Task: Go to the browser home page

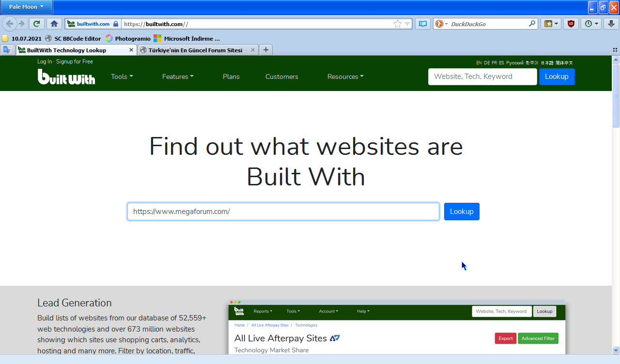Action: (x=54, y=24)
